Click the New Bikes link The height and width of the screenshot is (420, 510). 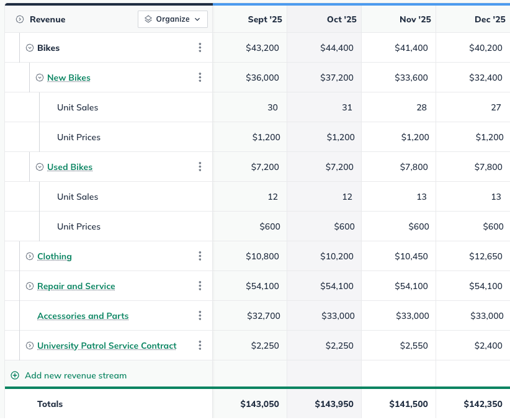[69, 78]
